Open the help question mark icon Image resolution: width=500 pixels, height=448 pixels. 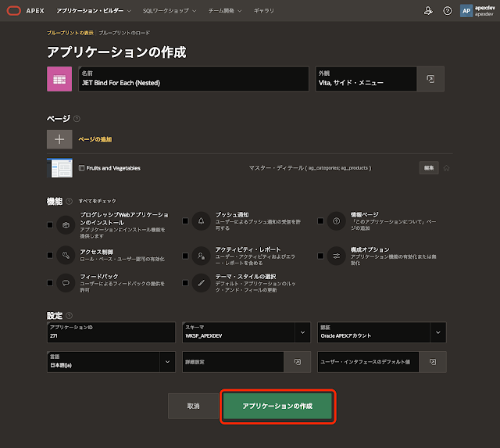[x=448, y=11]
